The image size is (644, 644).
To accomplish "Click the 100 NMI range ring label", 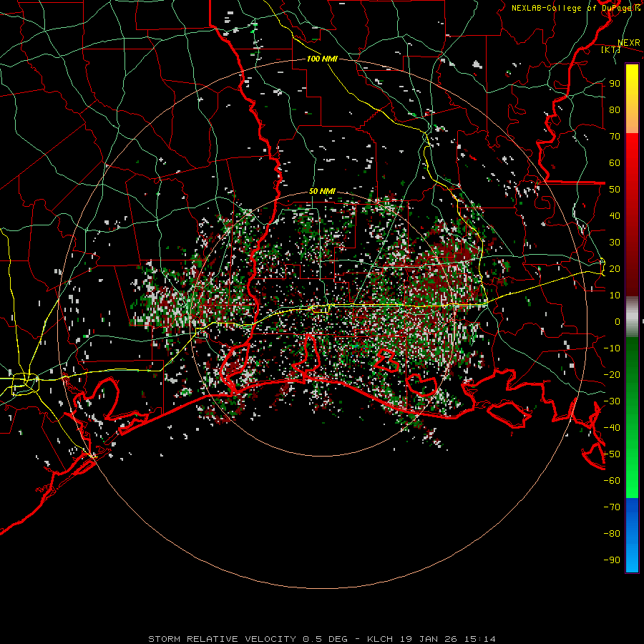I will tap(322, 59).
